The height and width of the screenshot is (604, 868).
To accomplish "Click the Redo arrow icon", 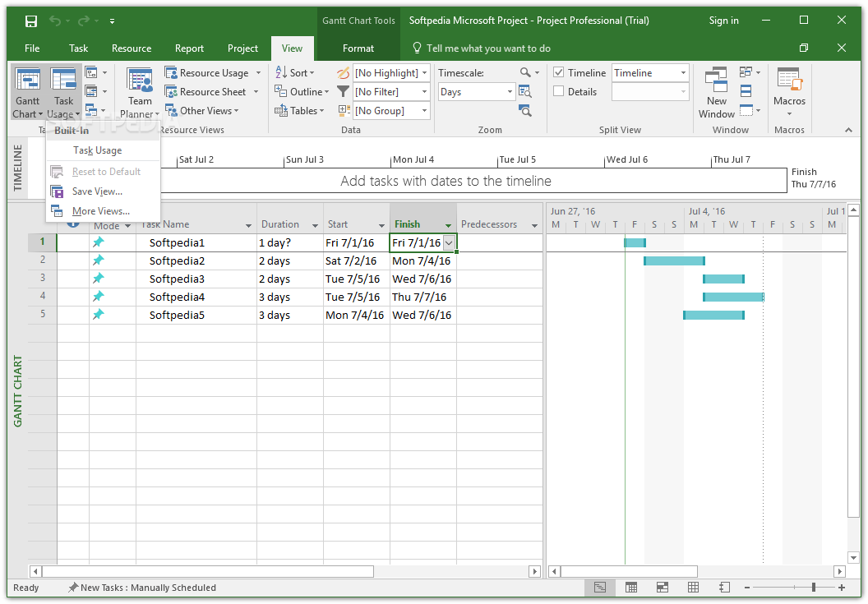I will point(83,21).
